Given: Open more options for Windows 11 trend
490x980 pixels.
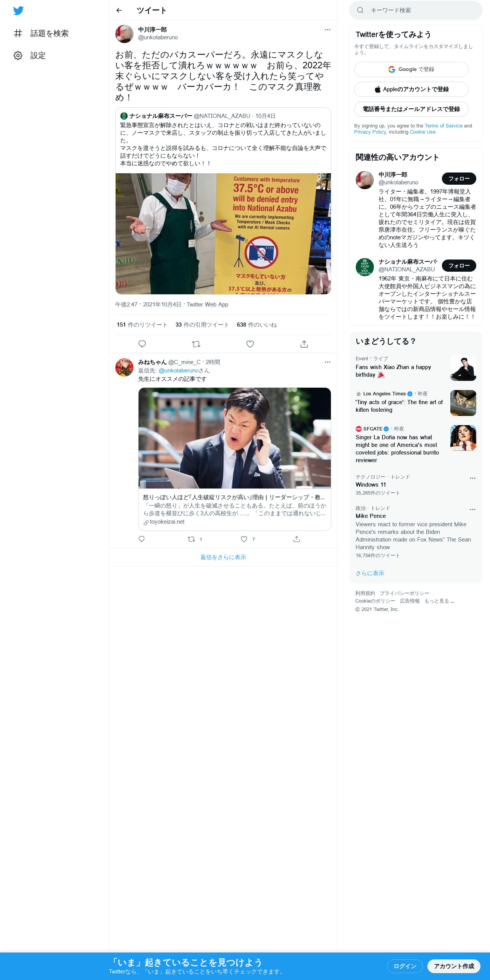Looking at the screenshot, I should (472, 478).
